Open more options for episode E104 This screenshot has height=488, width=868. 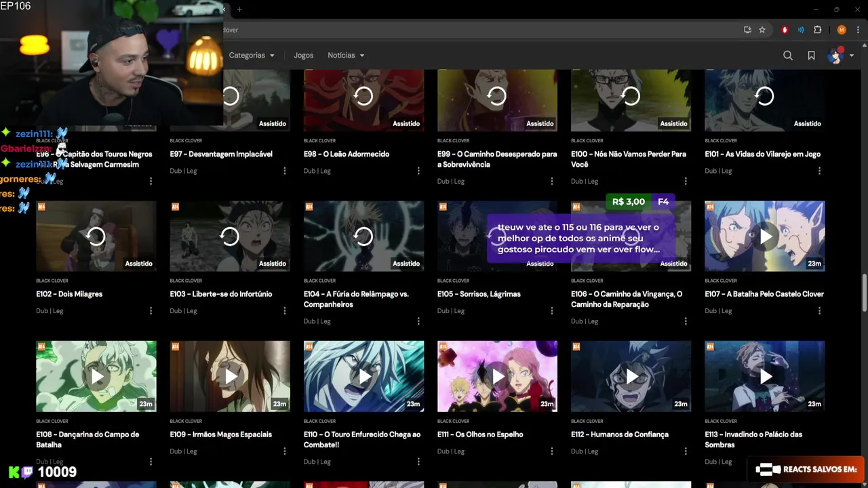tap(418, 321)
